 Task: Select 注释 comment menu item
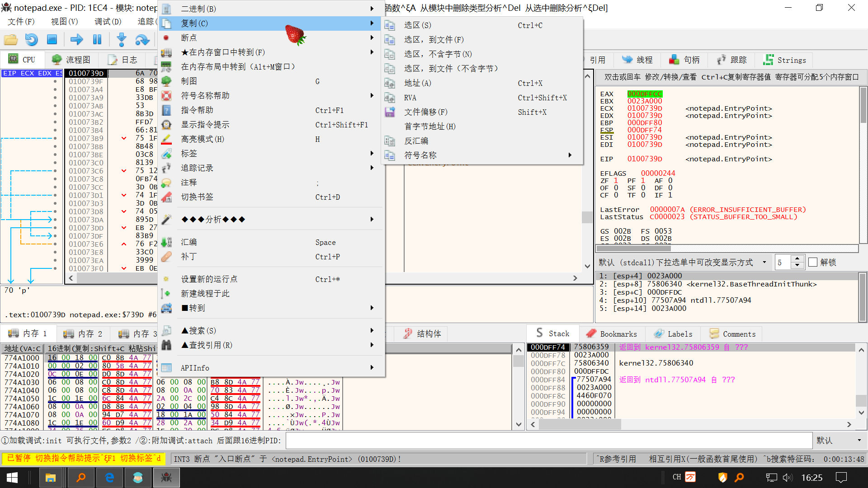[x=271, y=183]
